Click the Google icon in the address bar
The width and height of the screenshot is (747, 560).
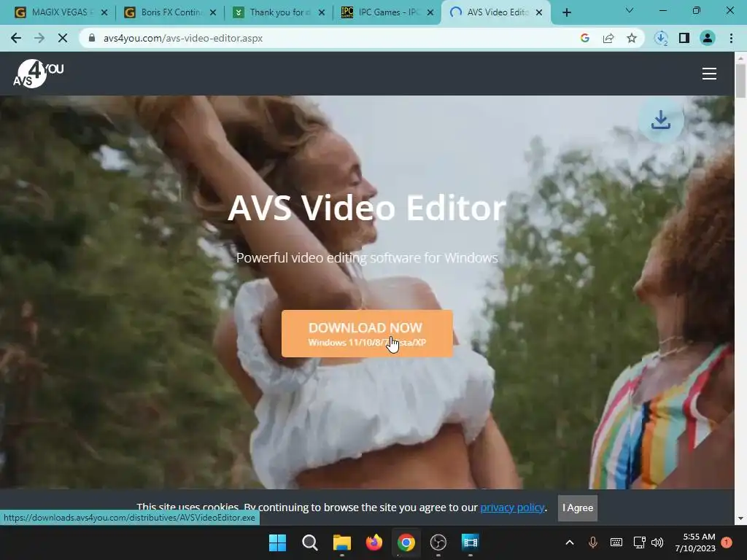(x=585, y=38)
